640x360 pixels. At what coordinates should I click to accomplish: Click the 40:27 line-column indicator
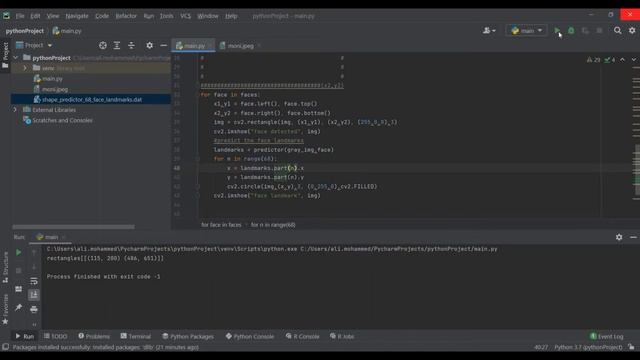(541, 347)
